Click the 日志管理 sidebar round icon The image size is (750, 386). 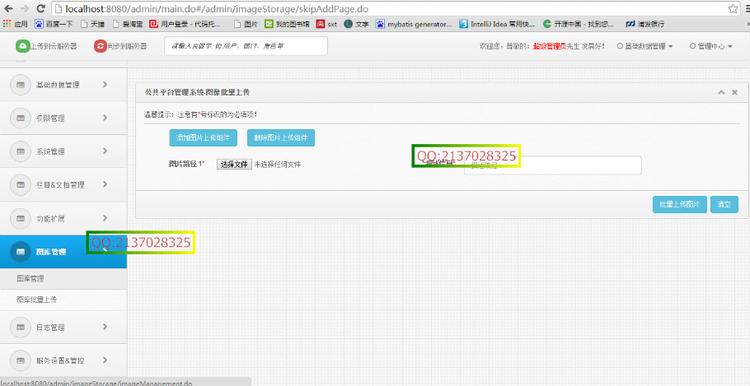click(x=21, y=328)
